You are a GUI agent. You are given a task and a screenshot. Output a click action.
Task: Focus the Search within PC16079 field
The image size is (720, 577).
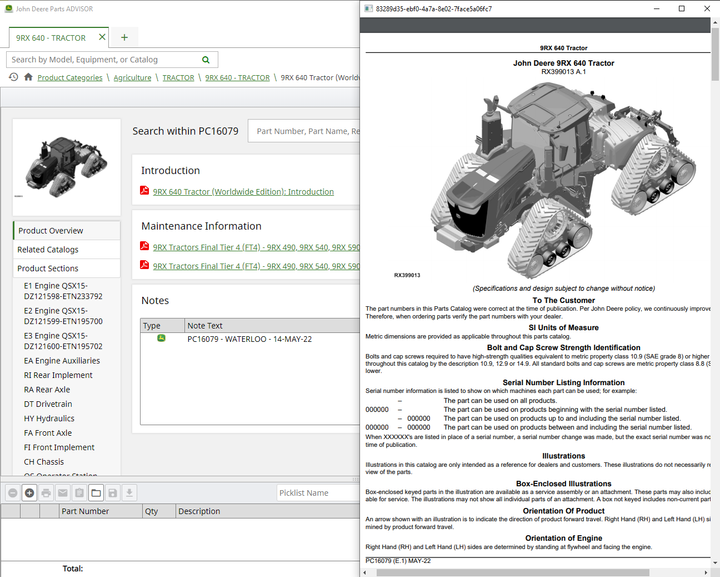[304, 131]
